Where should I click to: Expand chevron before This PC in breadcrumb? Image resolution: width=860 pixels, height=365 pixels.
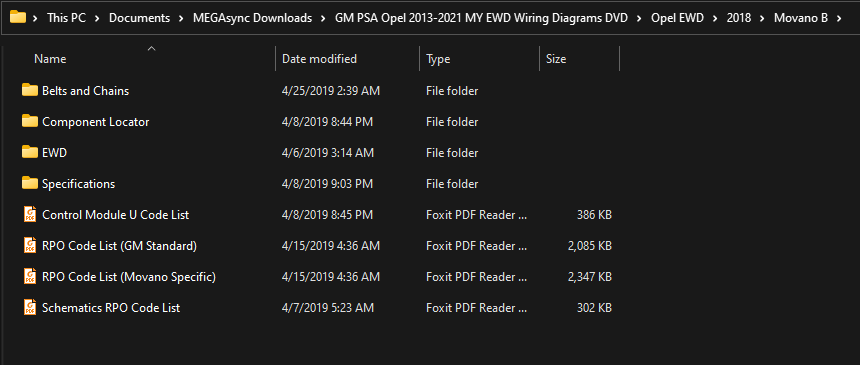click(x=36, y=18)
